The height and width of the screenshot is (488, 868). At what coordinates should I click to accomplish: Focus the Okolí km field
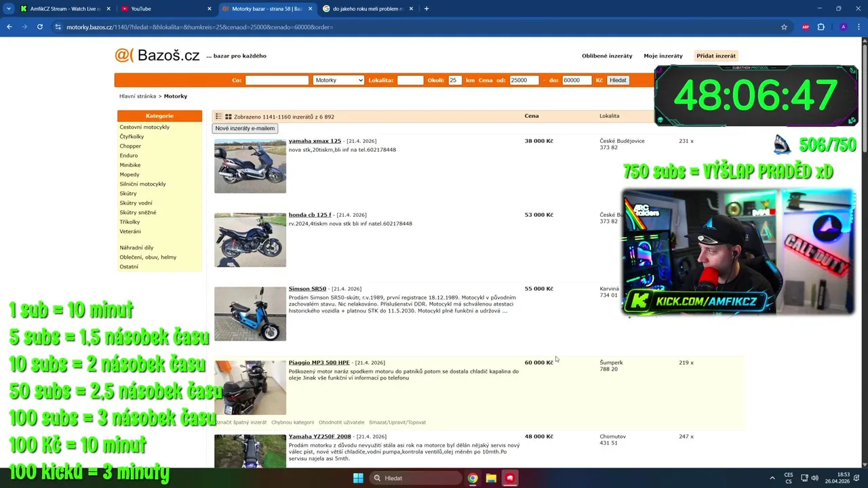454,80
